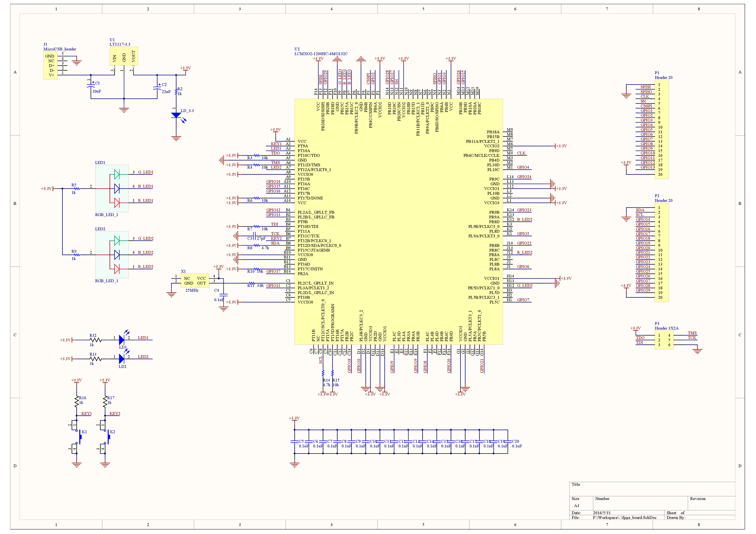This screenshot has width=756, height=534.
Task: Click the LT1117-3.3 regulator U1 symbol
Action: click(x=123, y=56)
